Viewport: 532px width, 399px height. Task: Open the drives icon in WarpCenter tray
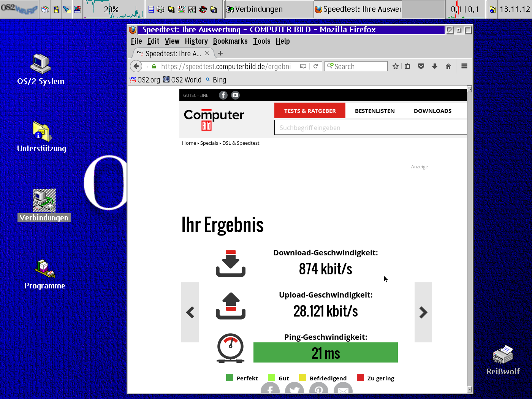click(161, 9)
